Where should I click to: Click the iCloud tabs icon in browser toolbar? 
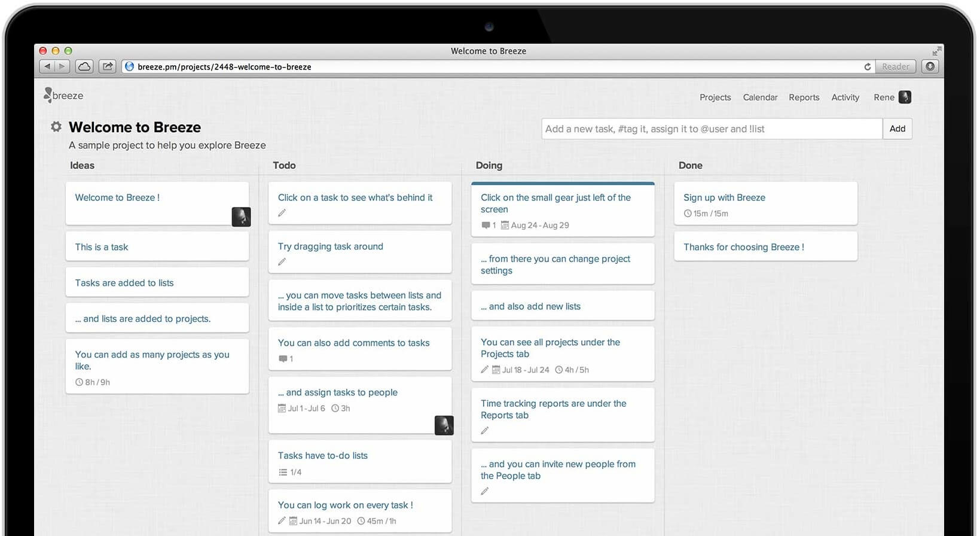(84, 66)
